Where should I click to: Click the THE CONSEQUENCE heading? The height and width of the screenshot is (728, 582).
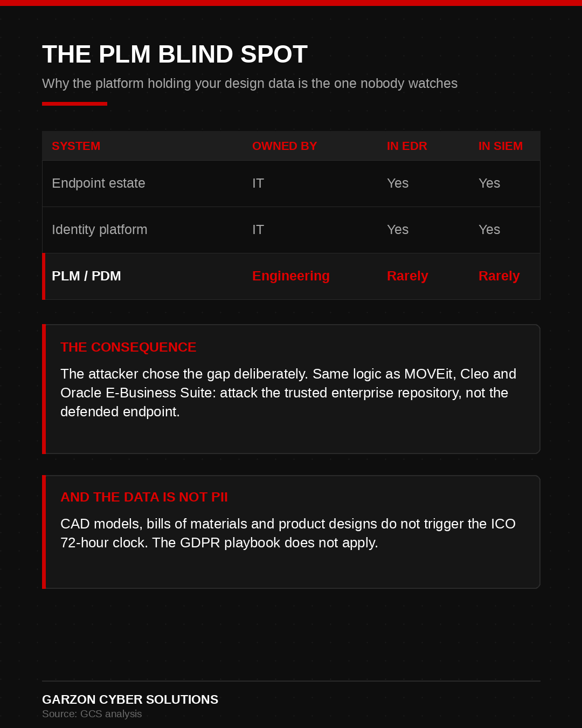128,347
